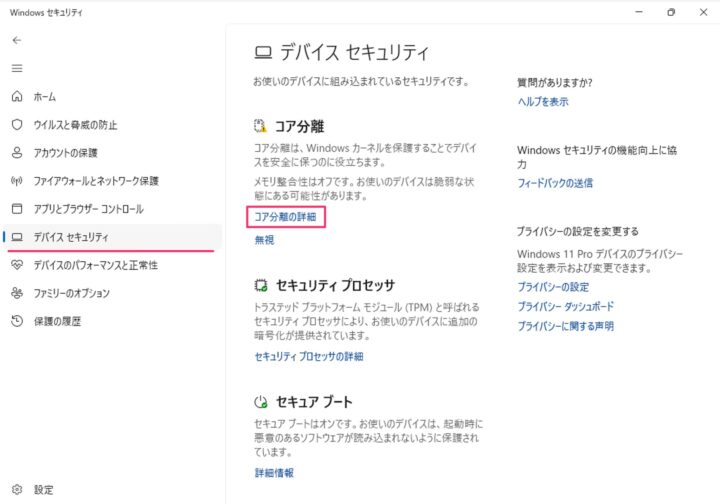Open 設定 via the gear icon
Image resolution: width=720 pixels, height=504 pixels.
pyautogui.click(x=17, y=489)
